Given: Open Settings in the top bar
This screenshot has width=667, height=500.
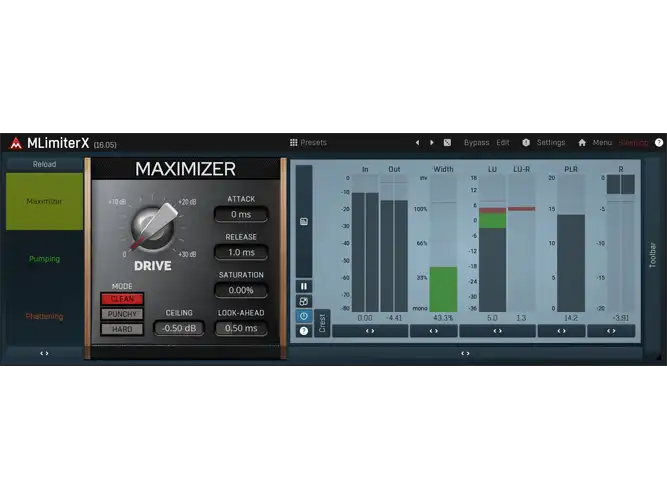Looking at the screenshot, I should click(551, 143).
